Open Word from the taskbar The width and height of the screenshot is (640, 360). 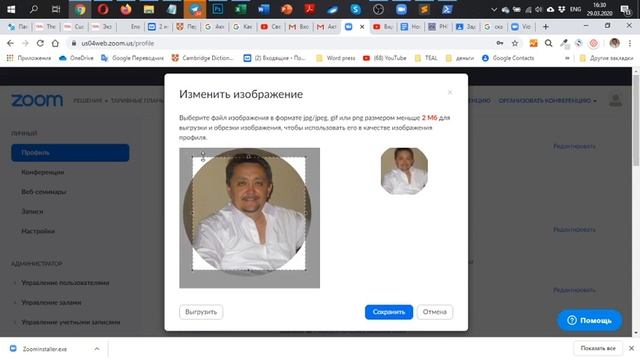tap(264, 9)
